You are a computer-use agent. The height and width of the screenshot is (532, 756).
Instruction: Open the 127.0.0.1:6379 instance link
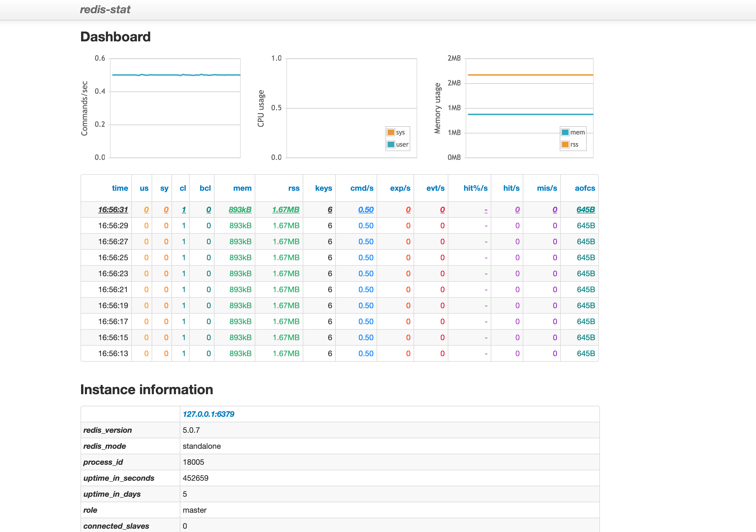click(208, 414)
